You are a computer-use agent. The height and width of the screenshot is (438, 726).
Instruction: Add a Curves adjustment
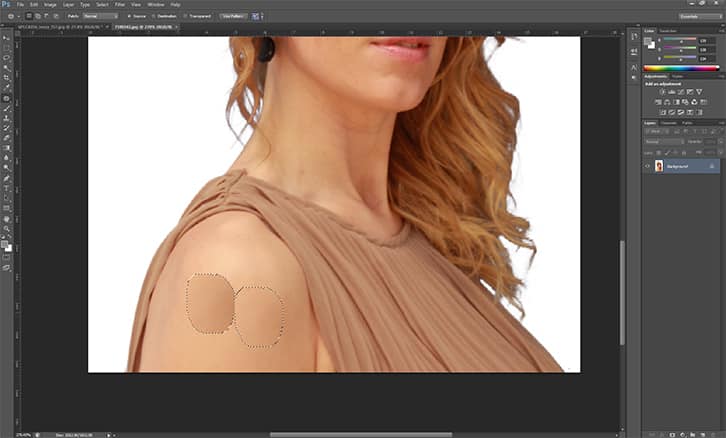[681, 92]
